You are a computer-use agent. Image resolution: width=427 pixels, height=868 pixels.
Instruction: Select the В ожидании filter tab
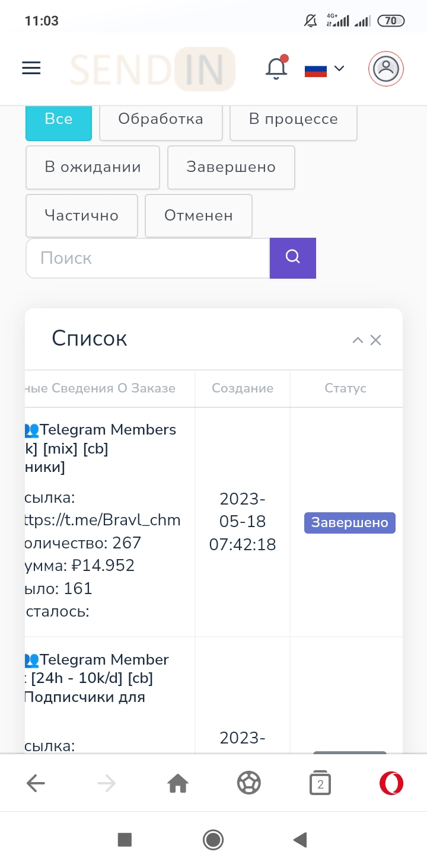click(93, 167)
